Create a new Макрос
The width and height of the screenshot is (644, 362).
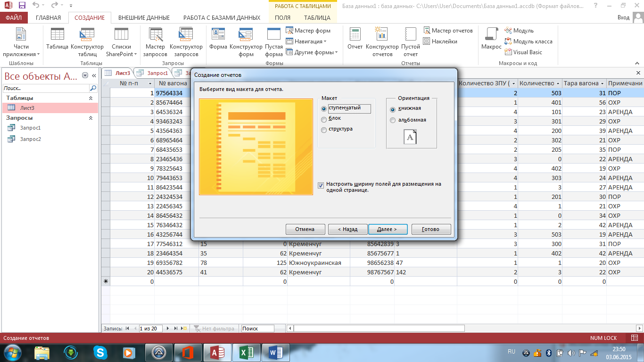click(x=491, y=39)
